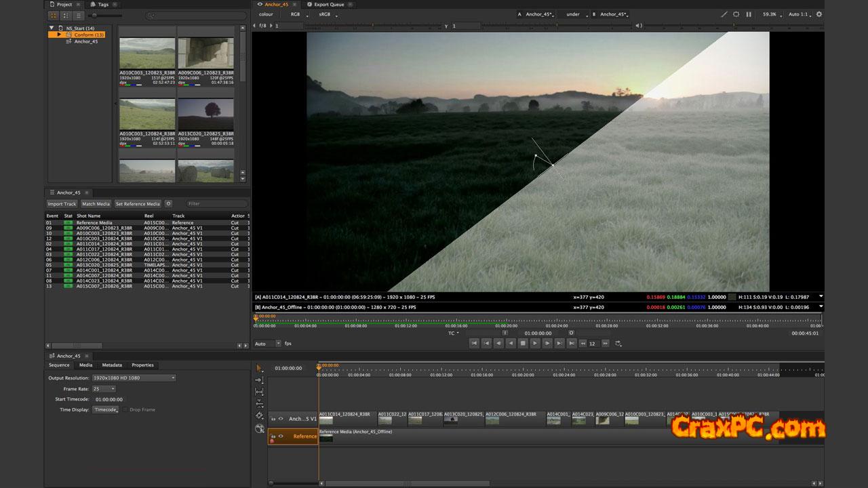This screenshot has width=868, height=488.
Task: Jump to the first frame
Action: coord(474,344)
